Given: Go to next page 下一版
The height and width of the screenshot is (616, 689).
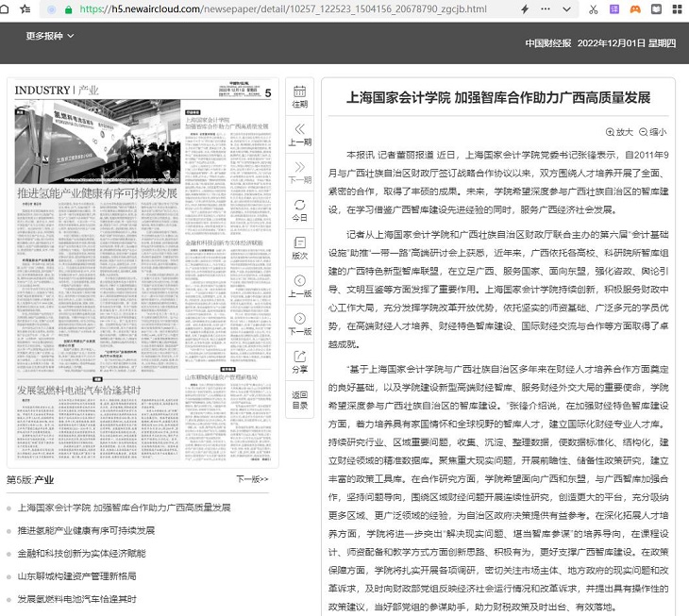Looking at the screenshot, I should pyautogui.click(x=299, y=324).
